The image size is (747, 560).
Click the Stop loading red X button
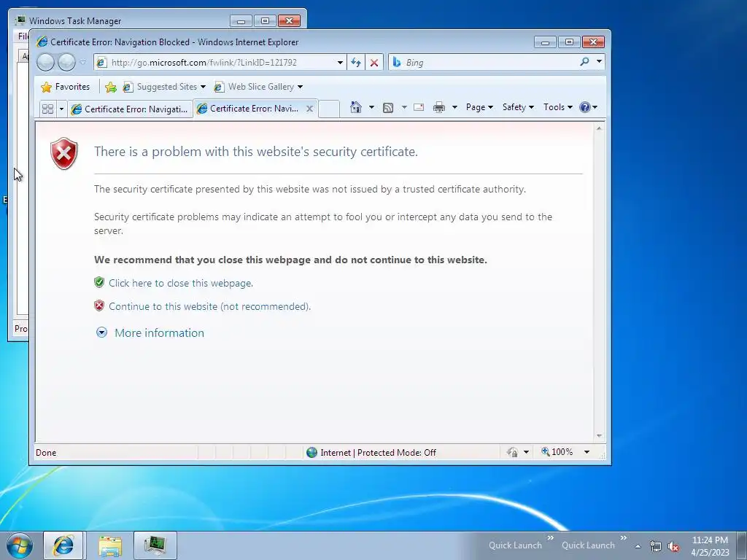(374, 63)
